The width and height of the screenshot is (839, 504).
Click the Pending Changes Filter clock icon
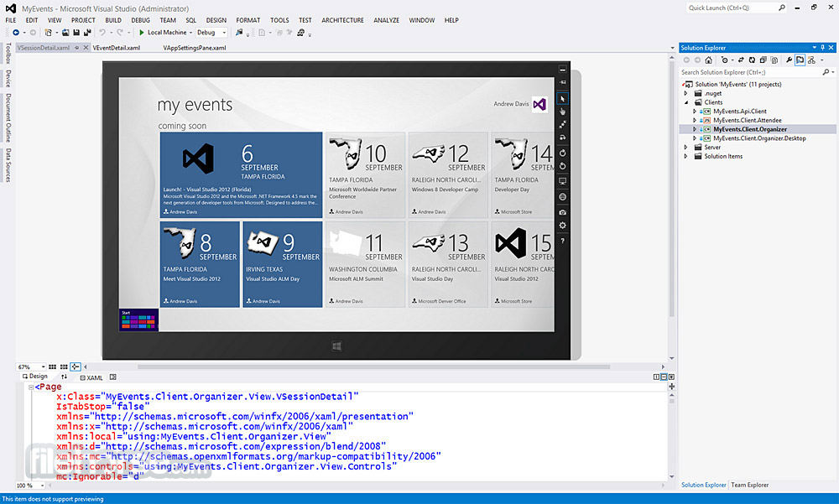[x=725, y=60]
